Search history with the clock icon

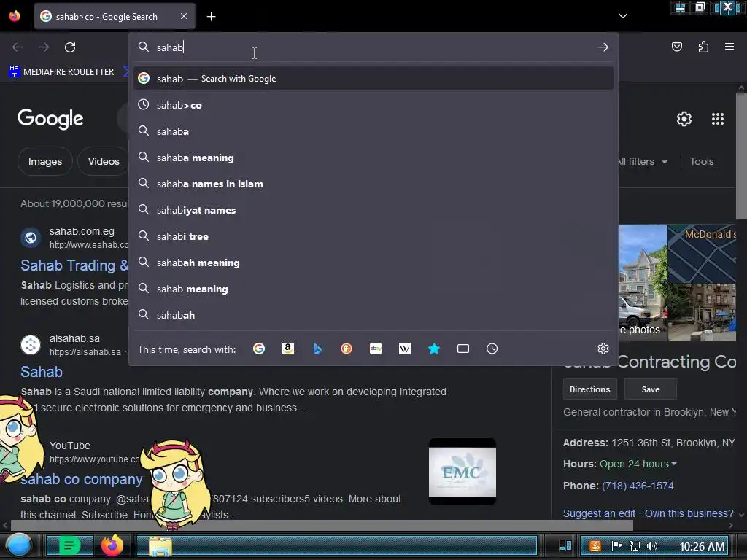[x=492, y=349]
